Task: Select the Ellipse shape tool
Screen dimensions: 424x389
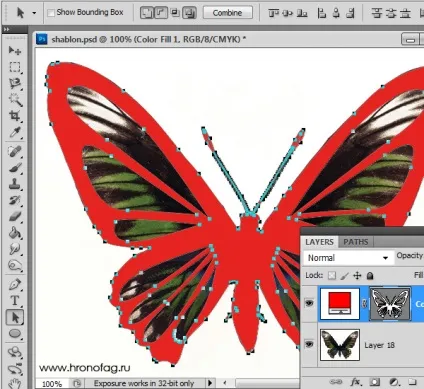Action: point(14,334)
